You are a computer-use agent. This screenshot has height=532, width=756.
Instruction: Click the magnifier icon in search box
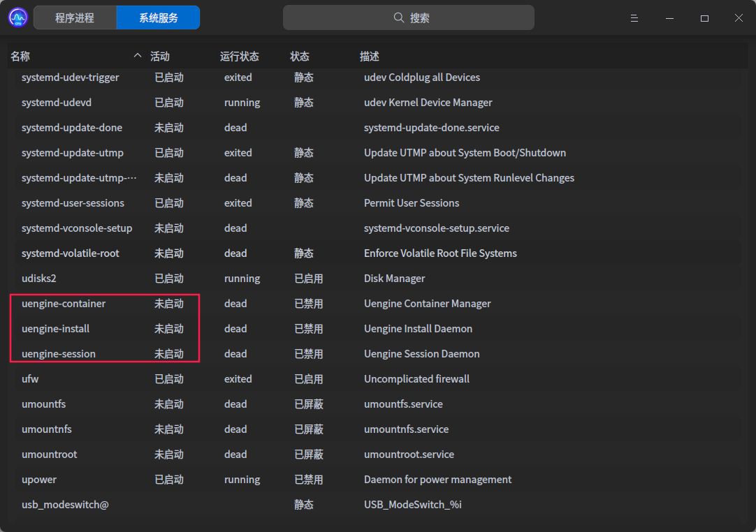399,18
